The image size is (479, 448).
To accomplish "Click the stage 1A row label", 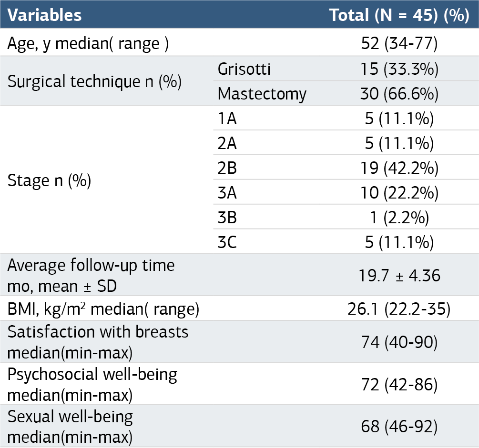I will coord(227,119).
